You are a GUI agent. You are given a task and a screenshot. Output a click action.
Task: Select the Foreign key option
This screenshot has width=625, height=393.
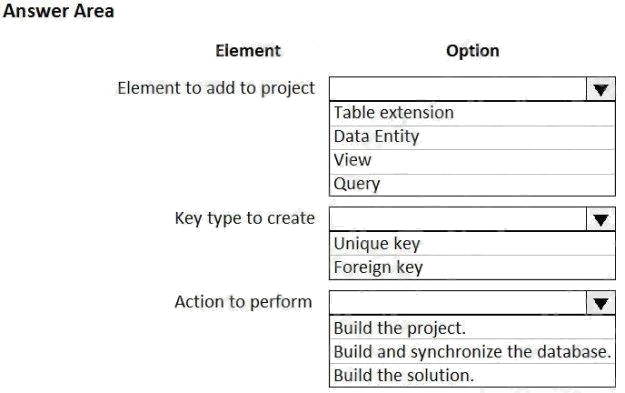point(472,267)
